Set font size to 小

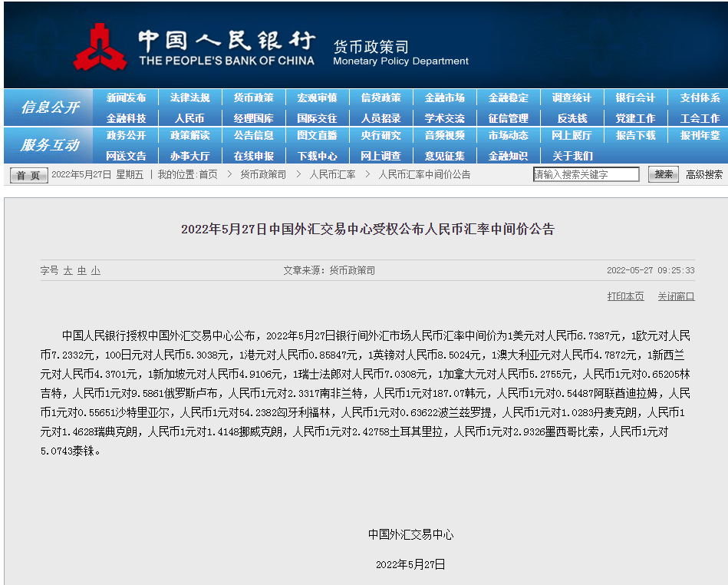(96, 271)
